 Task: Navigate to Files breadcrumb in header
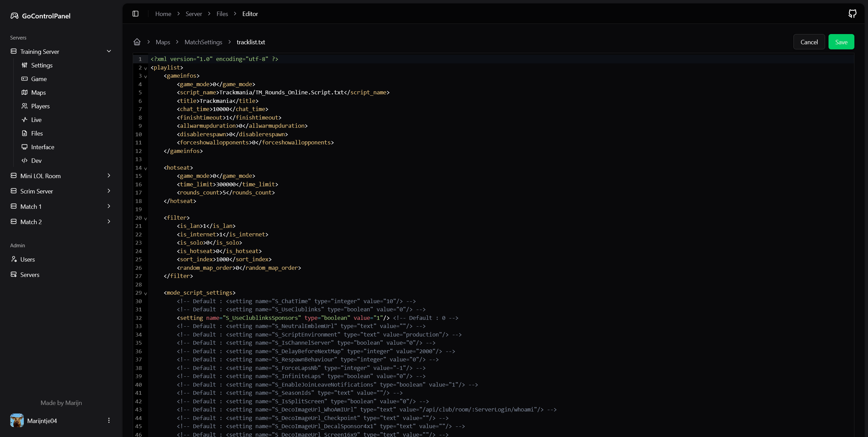pyautogui.click(x=222, y=14)
